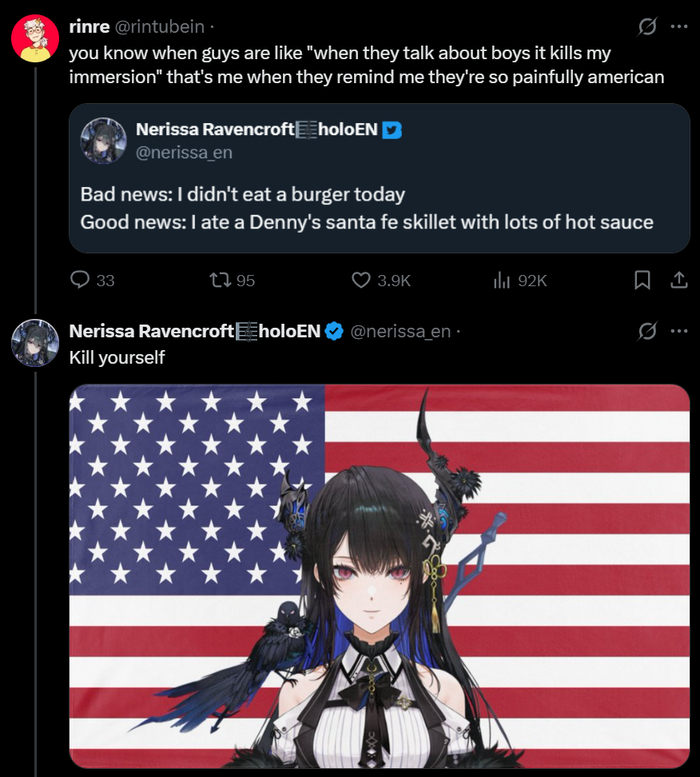Share rinre's tweet via share icon

(x=678, y=280)
